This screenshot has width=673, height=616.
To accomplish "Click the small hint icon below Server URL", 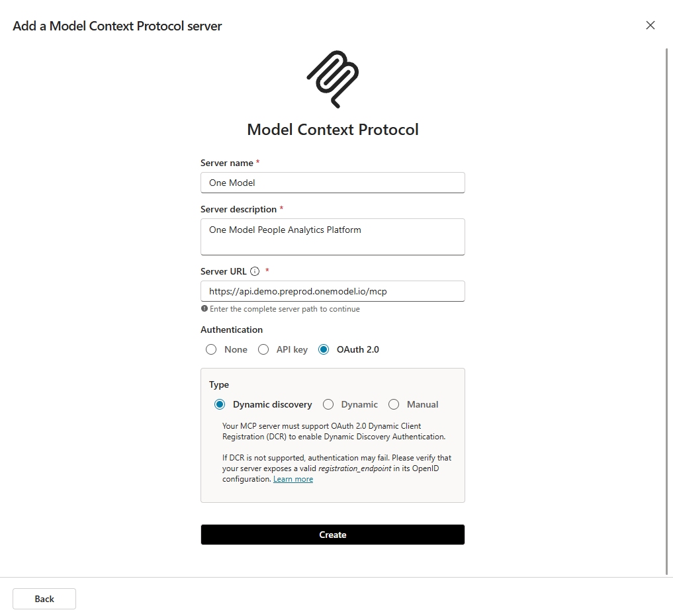I will click(204, 309).
